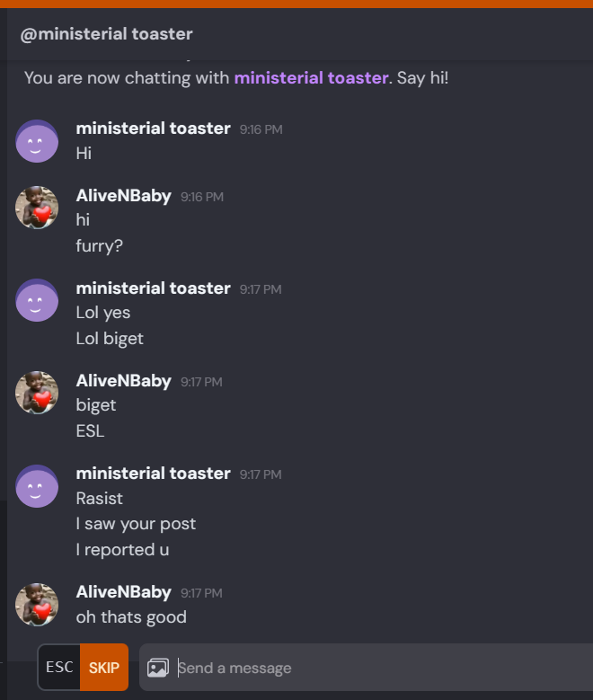This screenshot has height=700, width=593.
Task: Click the "furry?" message text
Action: click(x=99, y=245)
